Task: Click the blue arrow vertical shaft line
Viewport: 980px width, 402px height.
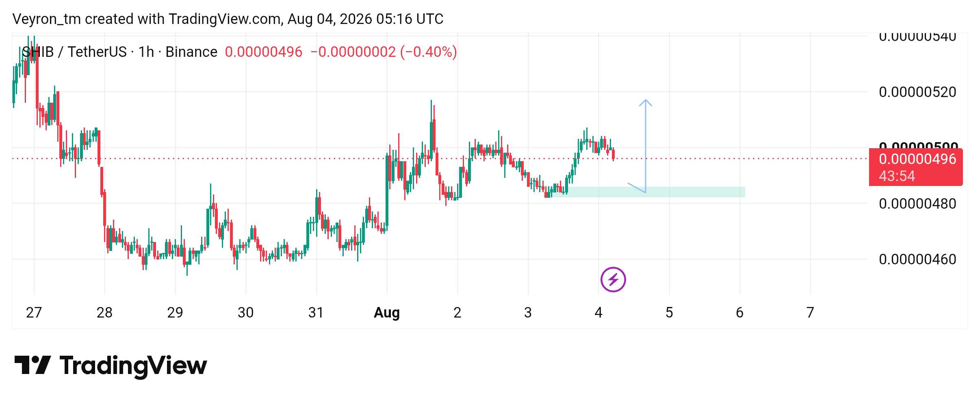Action: (x=645, y=146)
